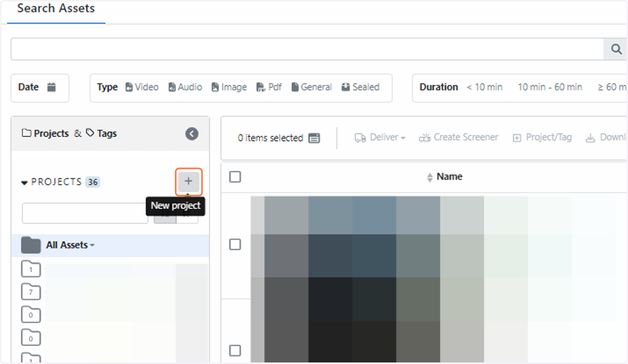This screenshot has height=364, width=628.
Task: Open the selected items list icon
Action: 314,138
